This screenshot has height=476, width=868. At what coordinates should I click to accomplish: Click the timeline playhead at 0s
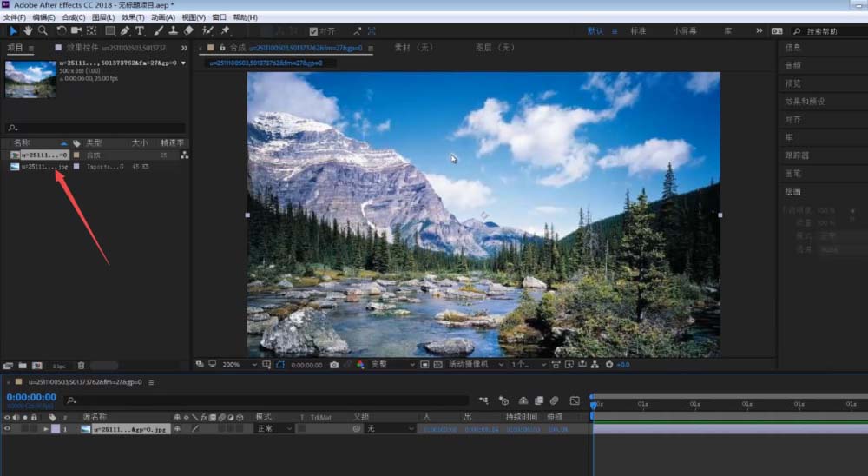[594, 405]
